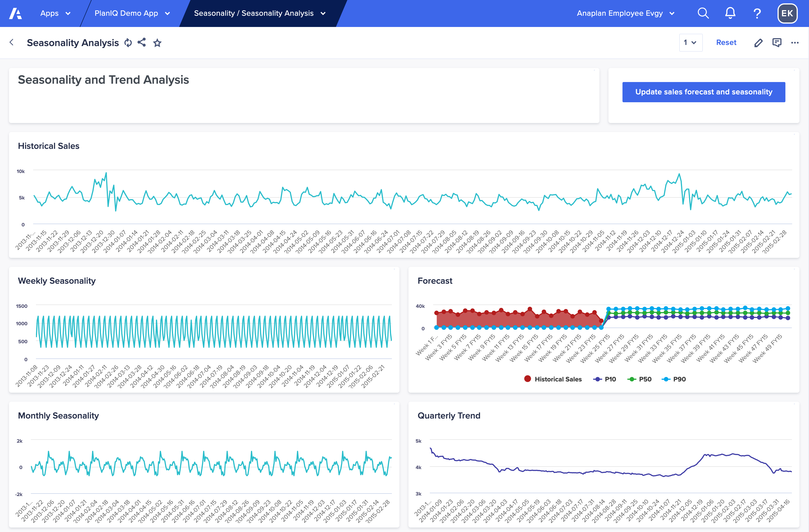Open the EK user avatar menu

[787, 13]
